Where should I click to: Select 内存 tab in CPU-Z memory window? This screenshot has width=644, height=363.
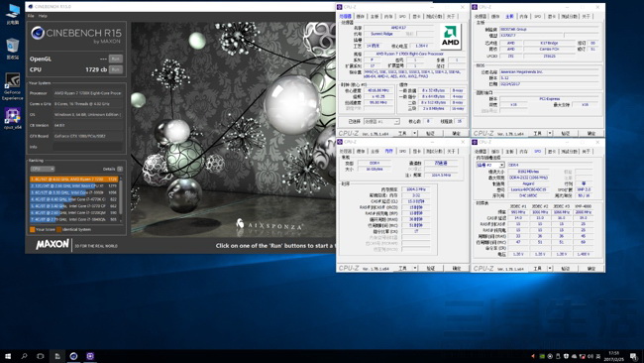pos(388,152)
